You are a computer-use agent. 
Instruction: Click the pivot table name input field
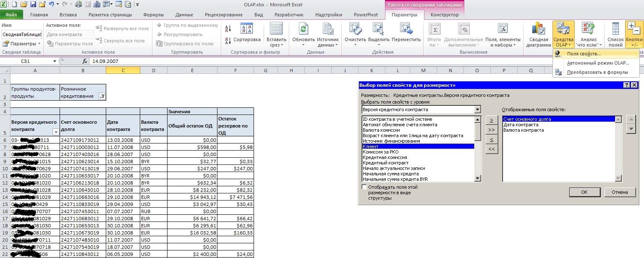(x=21, y=34)
